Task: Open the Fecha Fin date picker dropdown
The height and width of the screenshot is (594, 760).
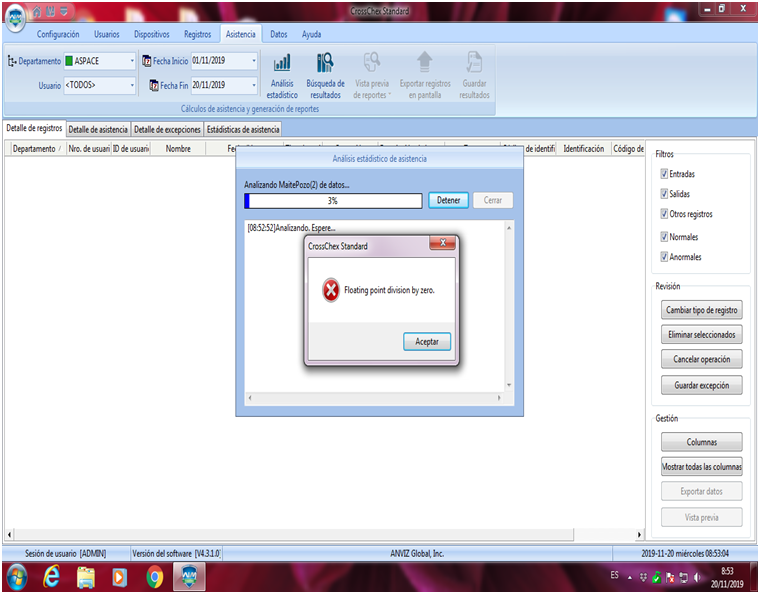Action: [254, 85]
